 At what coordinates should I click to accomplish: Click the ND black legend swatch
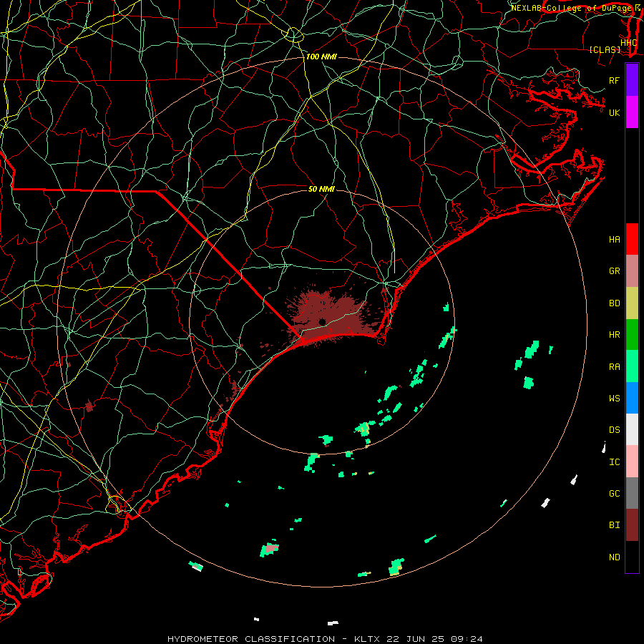(x=632, y=557)
